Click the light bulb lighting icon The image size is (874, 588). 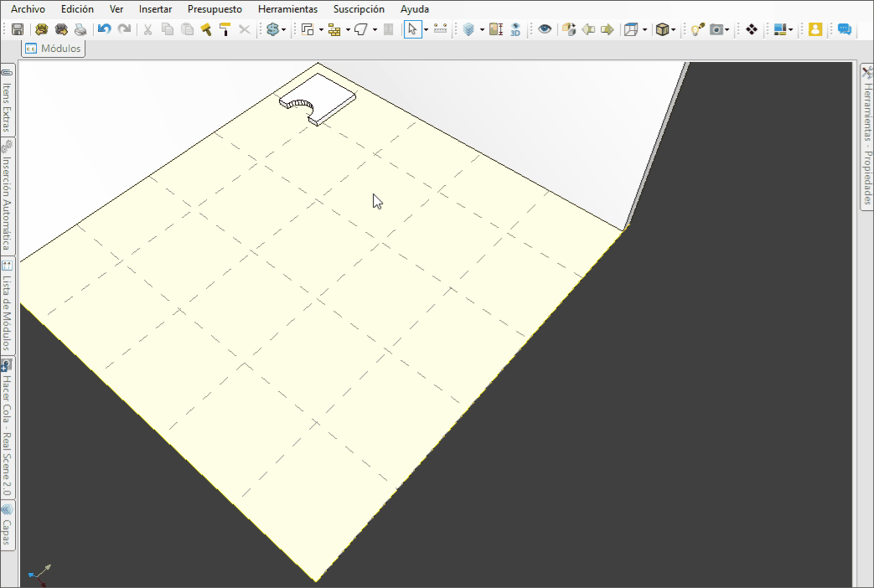[696, 29]
